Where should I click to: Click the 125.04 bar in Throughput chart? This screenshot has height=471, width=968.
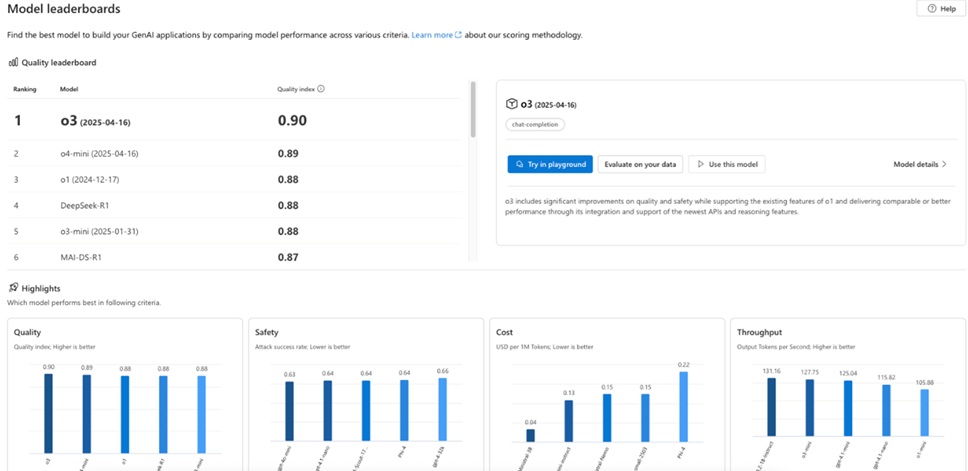[848, 409]
